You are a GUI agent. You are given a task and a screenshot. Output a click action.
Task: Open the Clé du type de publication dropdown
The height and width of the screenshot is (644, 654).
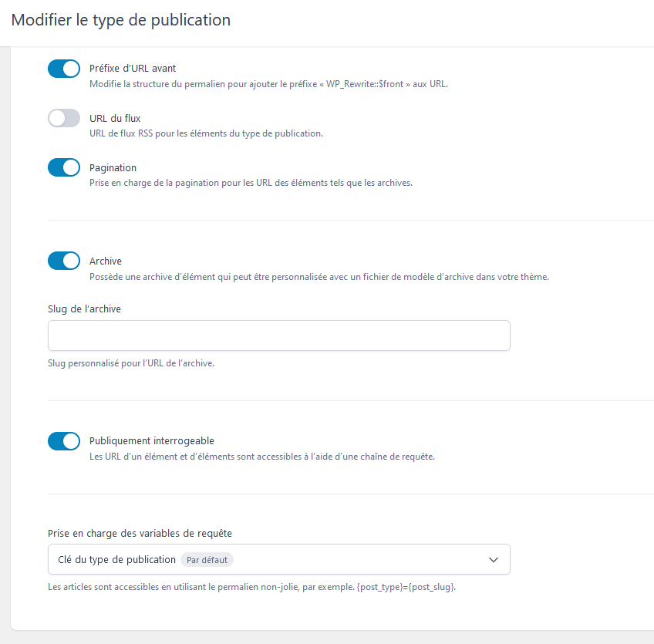pos(279,559)
